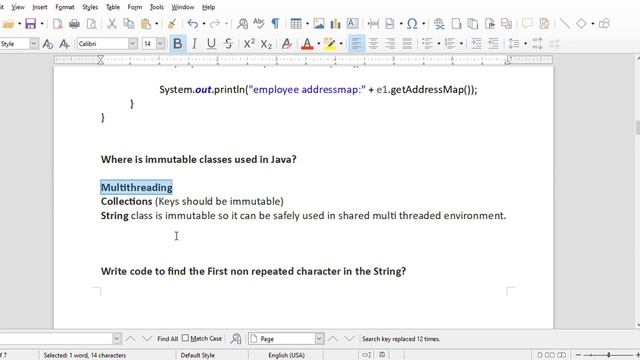
Task: Toggle Align Left
Action: tap(356, 44)
